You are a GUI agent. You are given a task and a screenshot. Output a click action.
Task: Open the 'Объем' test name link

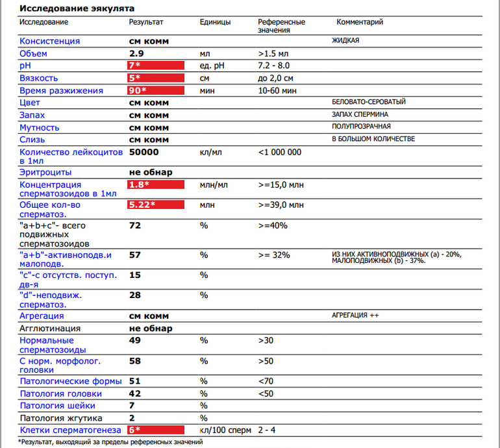click(x=33, y=53)
